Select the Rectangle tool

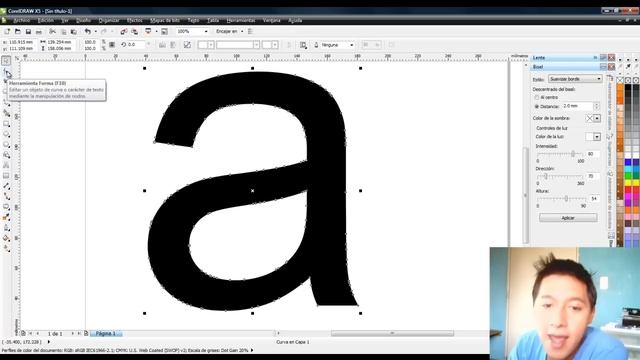[x=6, y=124]
